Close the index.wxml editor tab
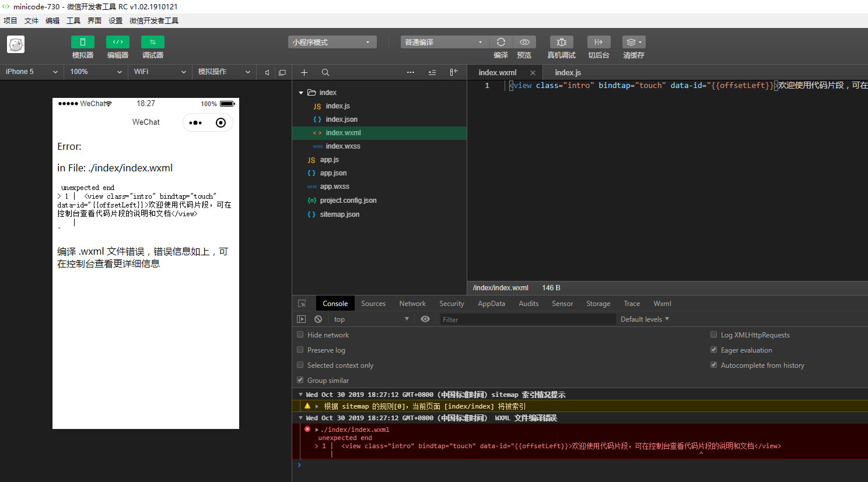 (x=533, y=73)
